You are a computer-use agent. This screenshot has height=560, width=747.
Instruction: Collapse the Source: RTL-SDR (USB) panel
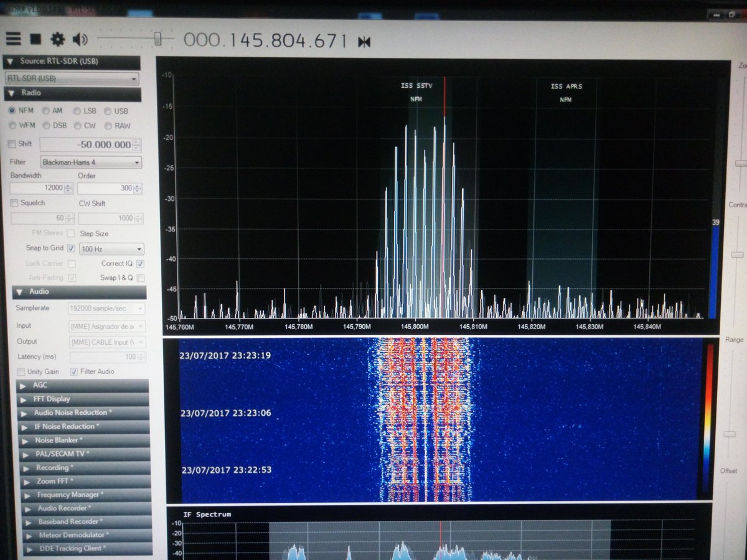click(x=72, y=62)
